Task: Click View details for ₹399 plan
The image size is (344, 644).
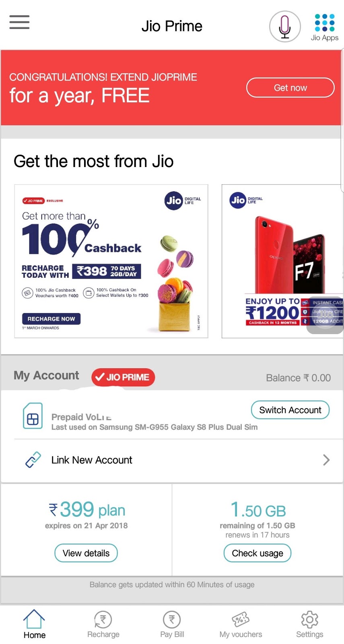Action: (x=86, y=553)
